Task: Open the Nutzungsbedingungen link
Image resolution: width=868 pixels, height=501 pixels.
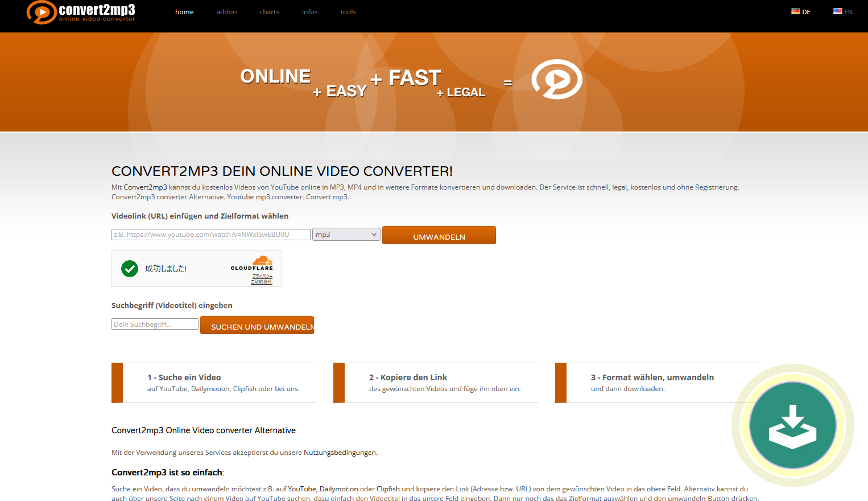Action: (340, 453)
